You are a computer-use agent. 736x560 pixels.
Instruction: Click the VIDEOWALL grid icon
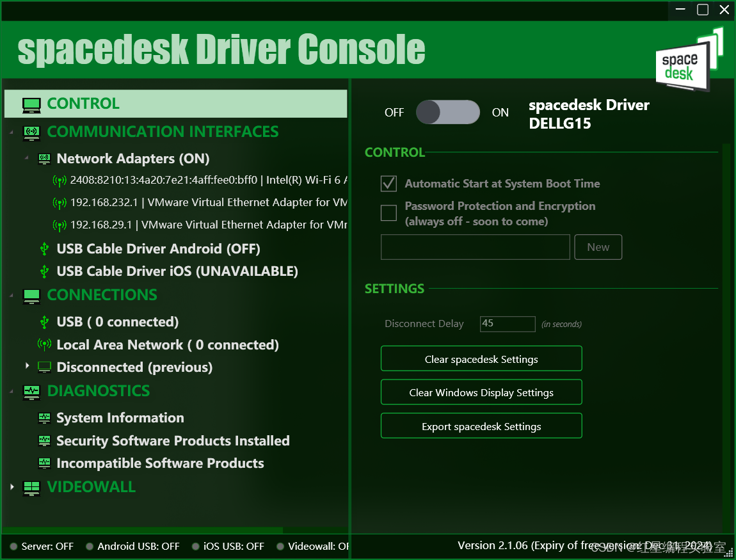[x=31, y=489]
